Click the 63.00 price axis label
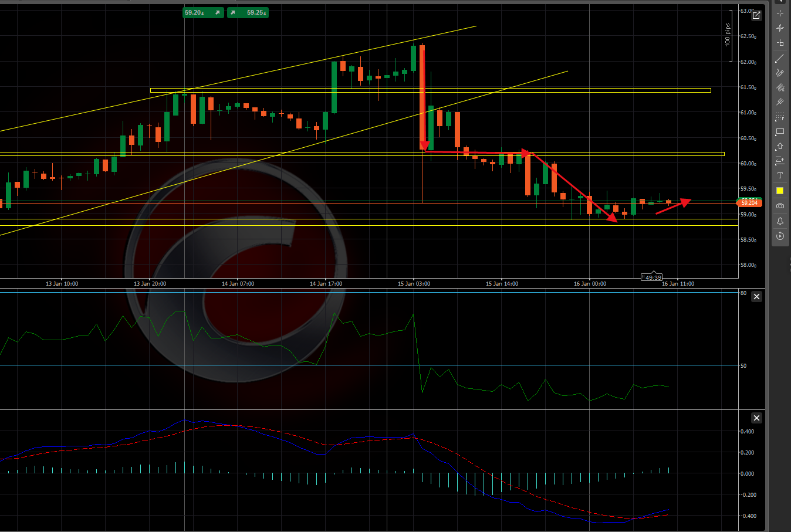Image resolution: width=791 pixels, height=532 pixels. (748, 11)
